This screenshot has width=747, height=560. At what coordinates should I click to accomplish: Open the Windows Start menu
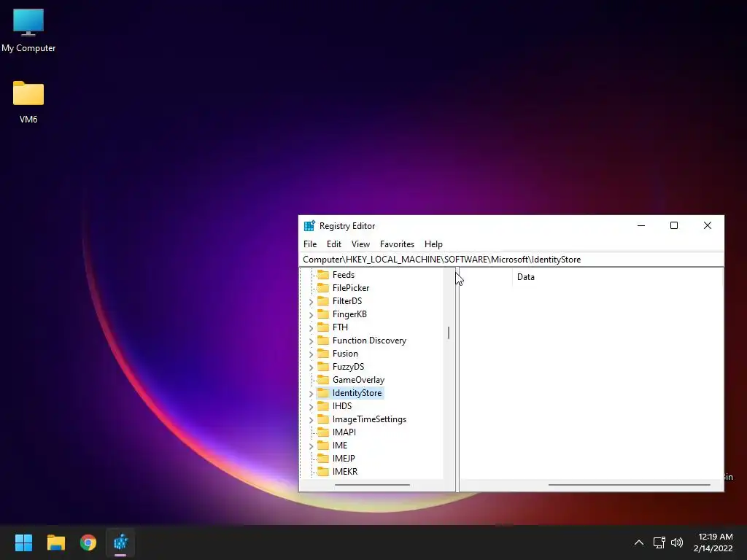pos(23,542)
